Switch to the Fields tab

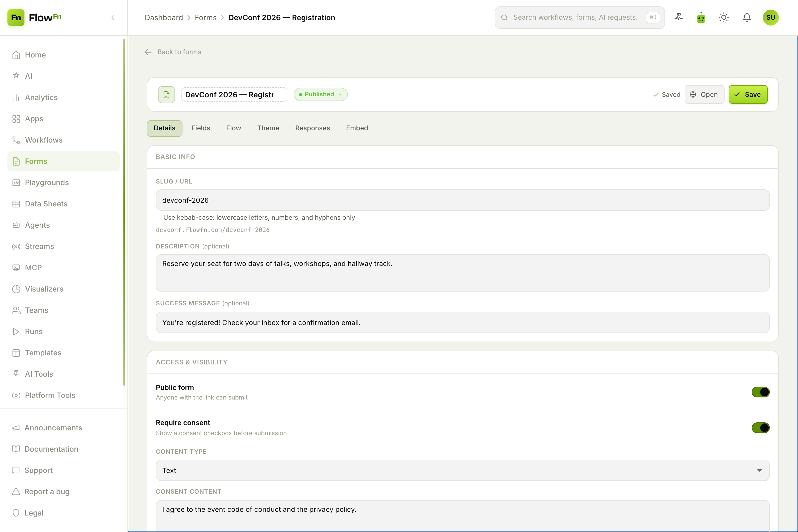click(x=201, y=128)
